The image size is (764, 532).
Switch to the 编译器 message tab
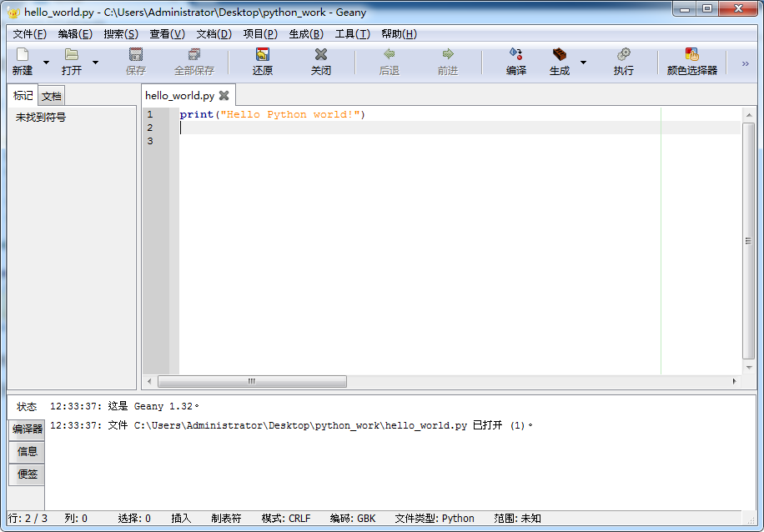pos(28,429)
